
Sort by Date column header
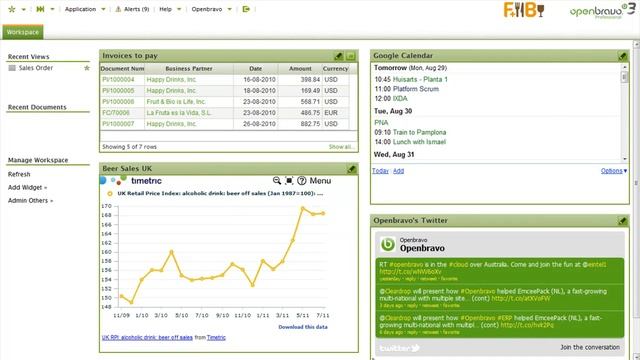pyautogui.click(x=256, y=69)
